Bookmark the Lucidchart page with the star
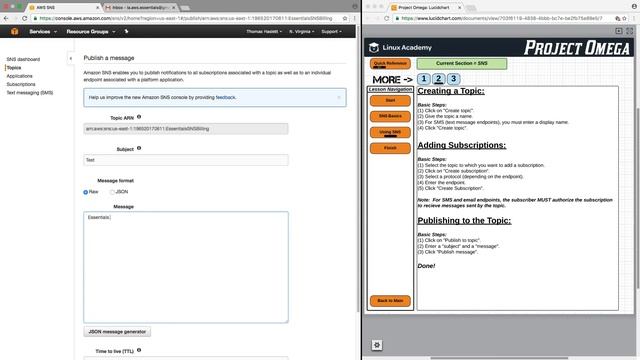The image size is (640, 360). click(624, 18)
